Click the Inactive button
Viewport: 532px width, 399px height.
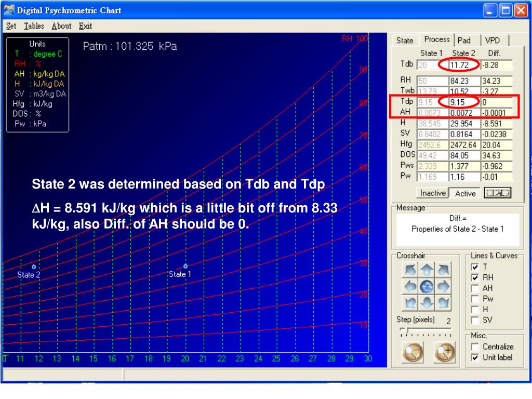click(433, 193)
